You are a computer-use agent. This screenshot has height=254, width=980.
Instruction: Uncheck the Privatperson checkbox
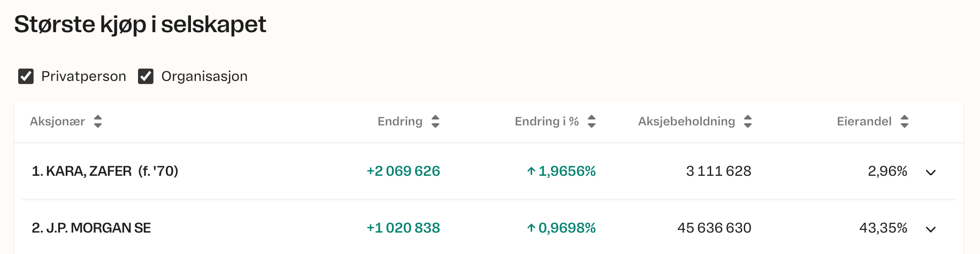tap(26, 77)
